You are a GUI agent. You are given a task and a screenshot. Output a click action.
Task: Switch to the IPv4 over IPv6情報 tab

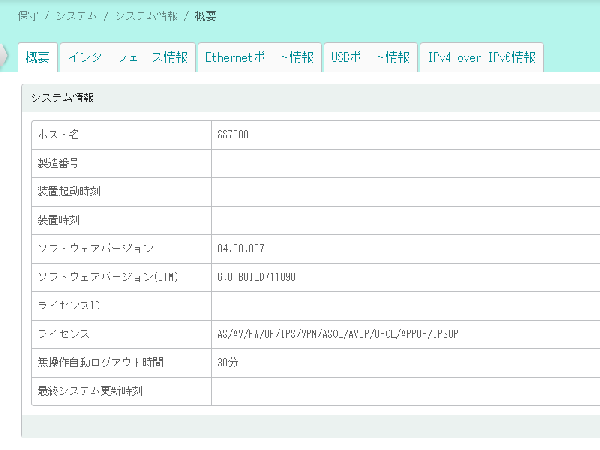point(481,57)
